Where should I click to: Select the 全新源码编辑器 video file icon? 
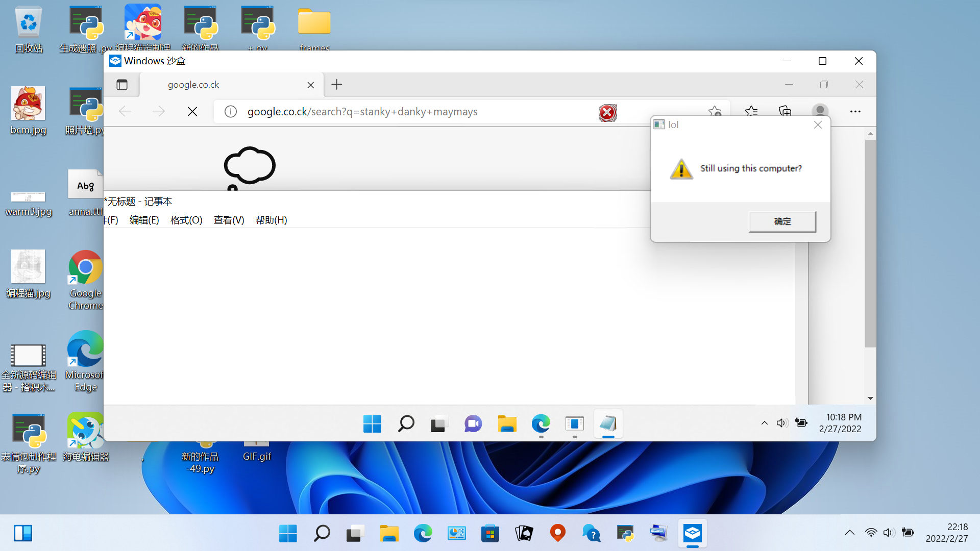click(29, 367)
